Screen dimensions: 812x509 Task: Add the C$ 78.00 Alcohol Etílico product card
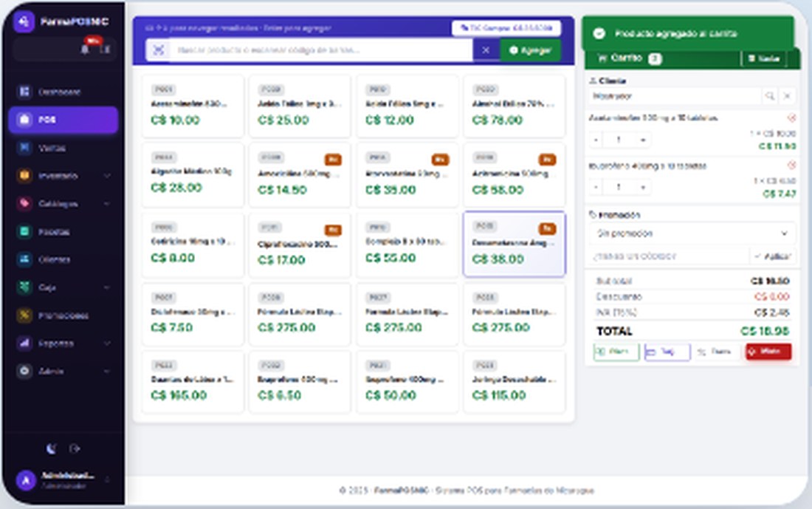pos(515,106)
